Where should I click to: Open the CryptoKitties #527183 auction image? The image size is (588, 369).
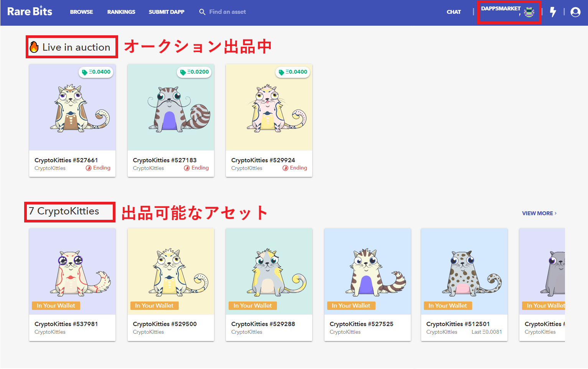(171, 107)
